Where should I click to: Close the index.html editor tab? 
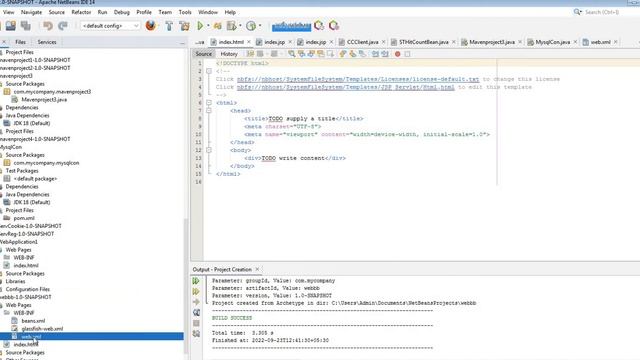pyautogui.click(x=249, y=42)
